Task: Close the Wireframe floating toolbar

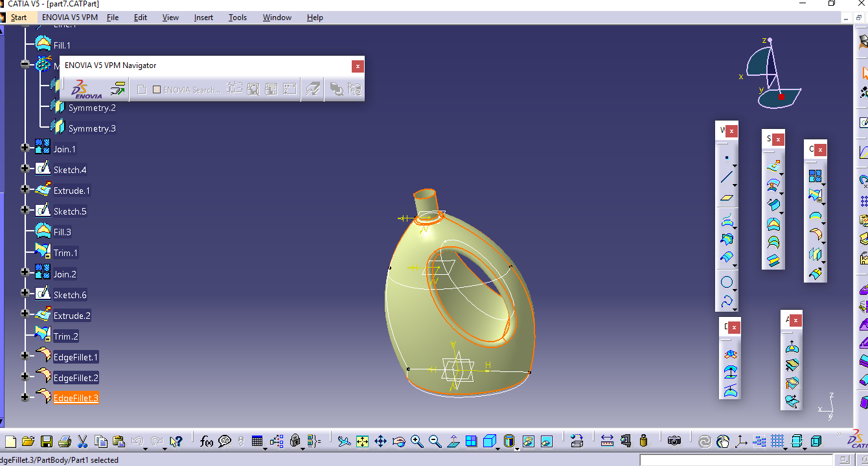Action: pos(731,131)
